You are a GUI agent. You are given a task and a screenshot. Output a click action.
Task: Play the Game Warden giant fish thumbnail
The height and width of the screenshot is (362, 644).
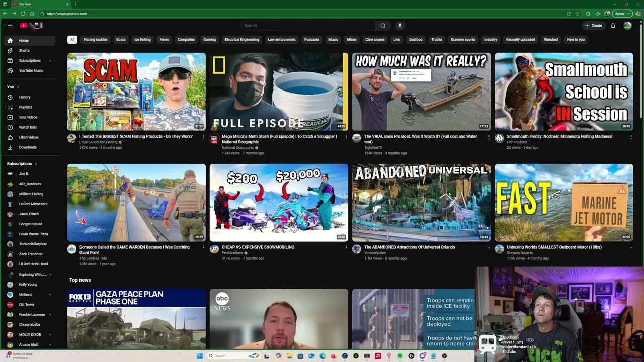click(136, 203)
